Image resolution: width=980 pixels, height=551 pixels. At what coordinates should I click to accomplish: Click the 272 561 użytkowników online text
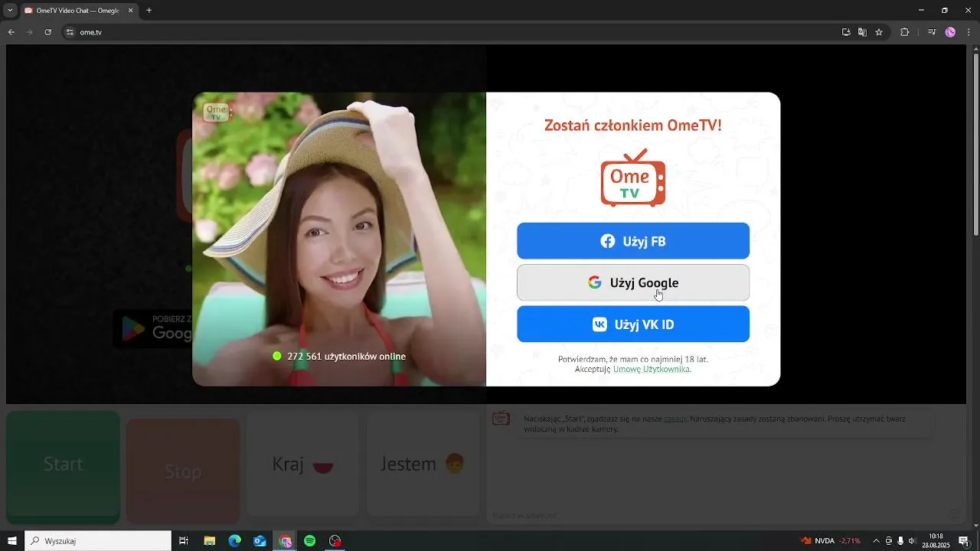(x=346, y=357)
